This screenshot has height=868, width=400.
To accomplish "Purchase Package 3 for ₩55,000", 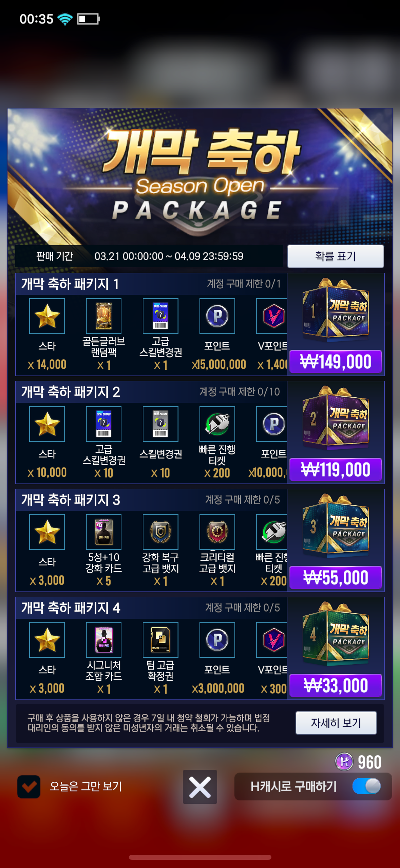I will (336, 577).
